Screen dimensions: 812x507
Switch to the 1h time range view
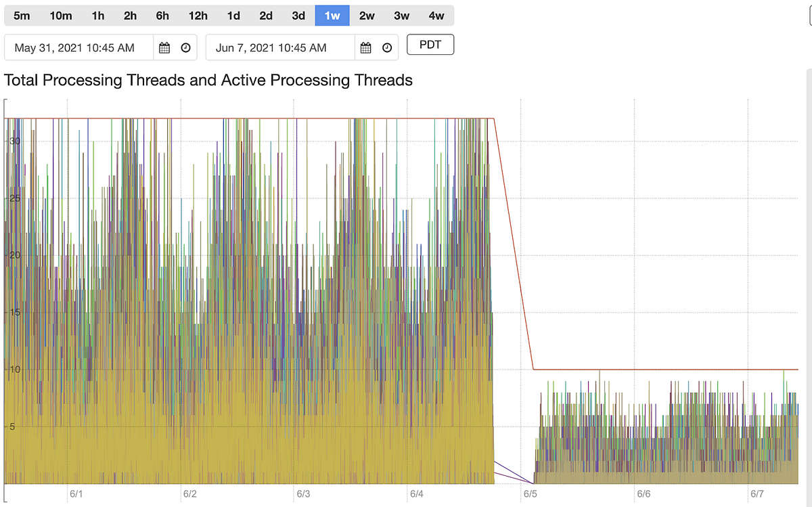point(97,15)
